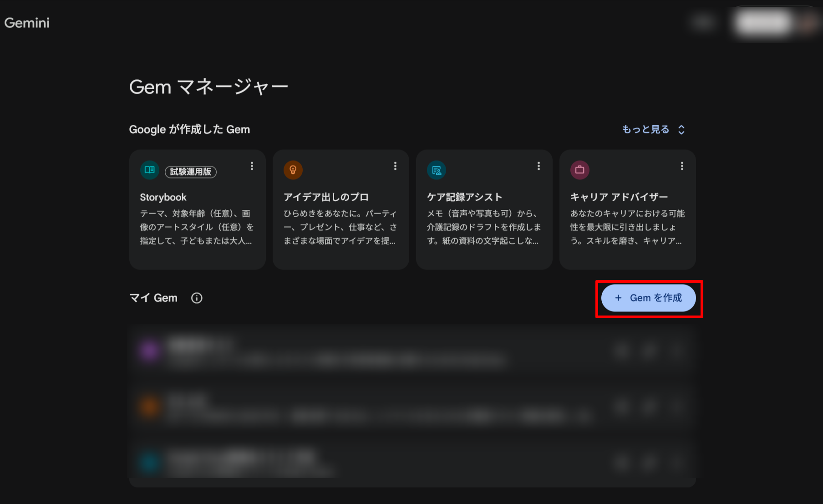Click the lightbulb icon on アイデア出しのプロ card
The width and height of the screenshot is (823, 504).
click(x=293, y=170)
